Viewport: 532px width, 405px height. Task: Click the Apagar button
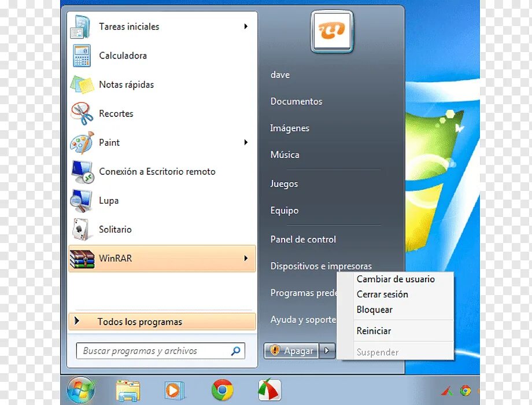(x=291, y=351)
